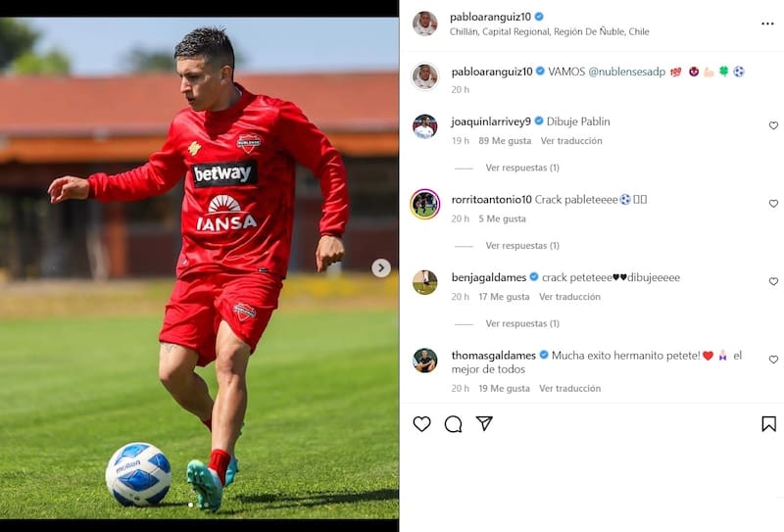Open the Chillán location link
Image resolution: width=784 pixels, height=532 pixels.
(549, 31)
